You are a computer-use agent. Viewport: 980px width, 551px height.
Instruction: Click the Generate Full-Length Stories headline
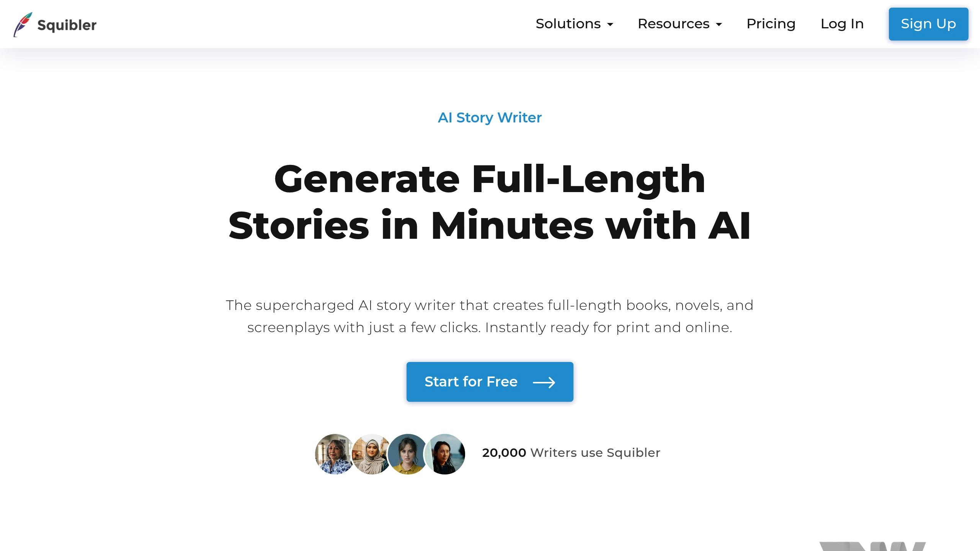490,202
